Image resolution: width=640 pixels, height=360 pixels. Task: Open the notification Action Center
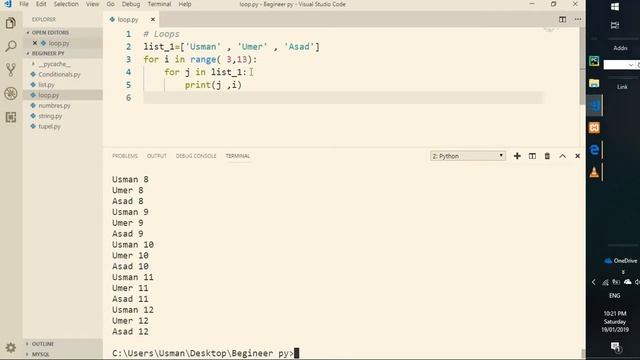[x=616, y=347]
